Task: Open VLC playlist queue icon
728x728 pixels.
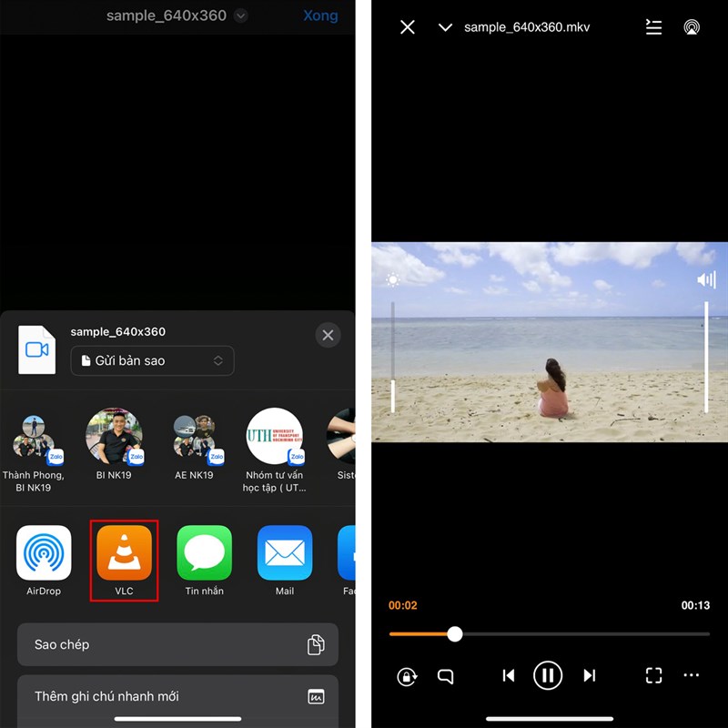Action: (x=653, y=27)
